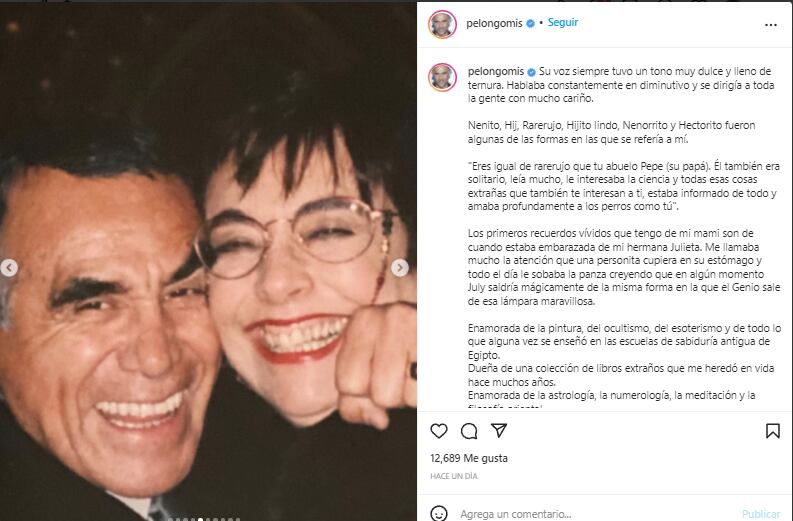Click the Publicar button to post the comment
This screenshot has width=793, height=521.
tap(761, 513)
